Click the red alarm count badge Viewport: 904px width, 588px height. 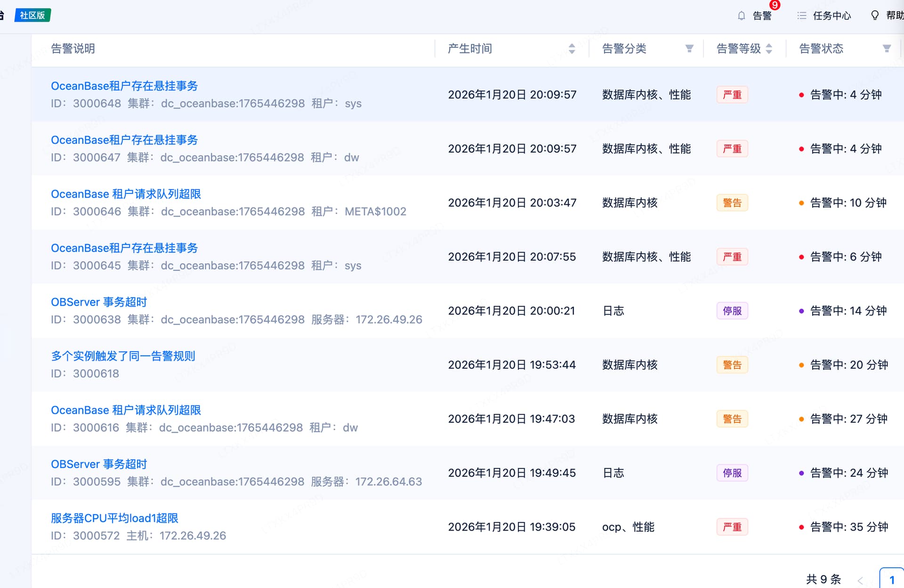[x=775, y=5]
